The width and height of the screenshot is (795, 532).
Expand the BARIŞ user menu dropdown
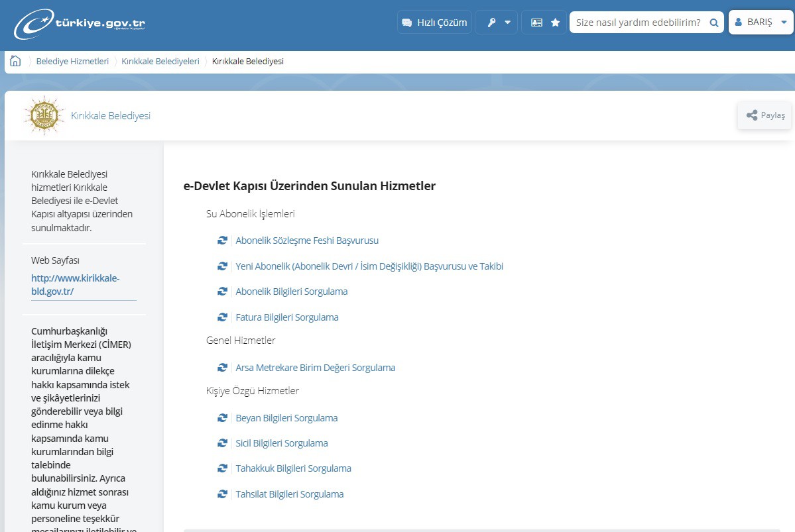tap(784, 23)
